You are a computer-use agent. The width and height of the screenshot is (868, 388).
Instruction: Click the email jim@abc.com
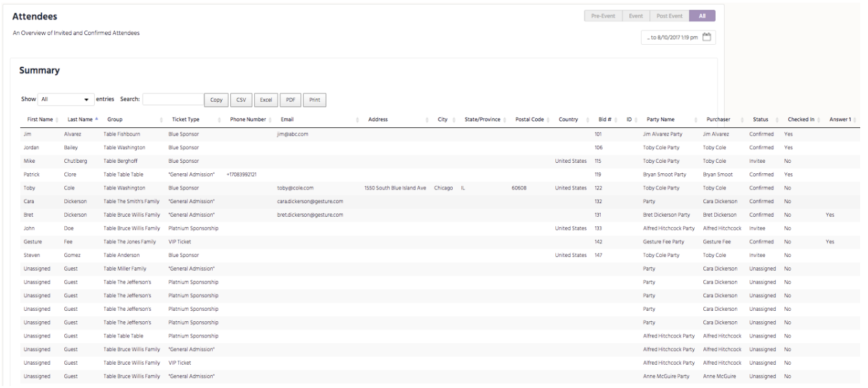(x=292, y=134)
